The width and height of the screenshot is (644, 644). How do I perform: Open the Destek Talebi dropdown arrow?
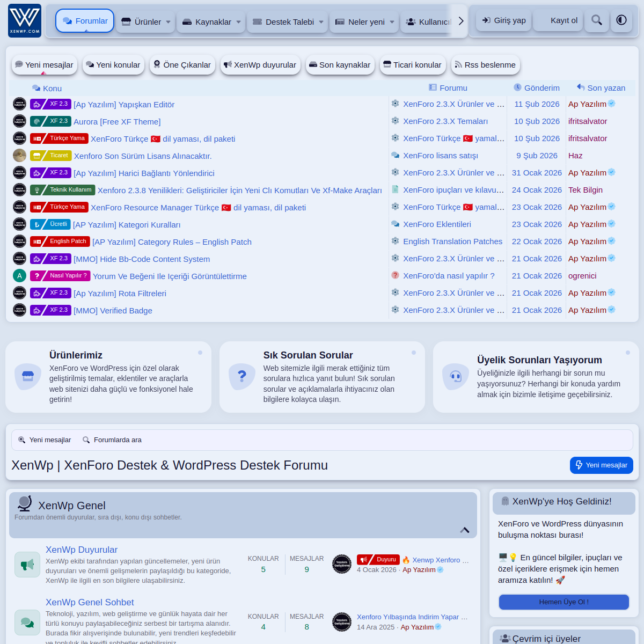point(321,22)
